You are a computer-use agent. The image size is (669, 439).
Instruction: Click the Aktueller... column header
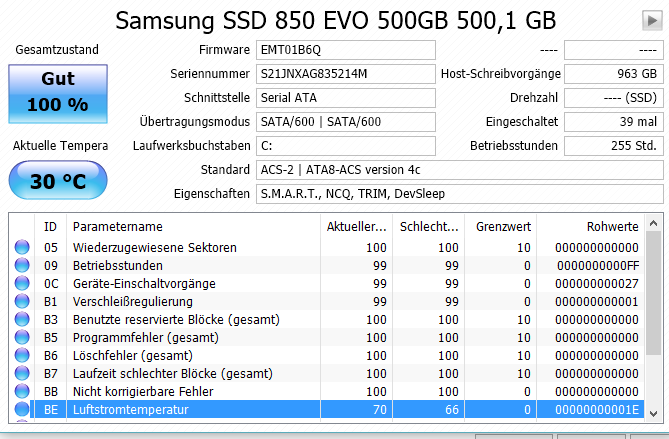(x=357, y=227)
